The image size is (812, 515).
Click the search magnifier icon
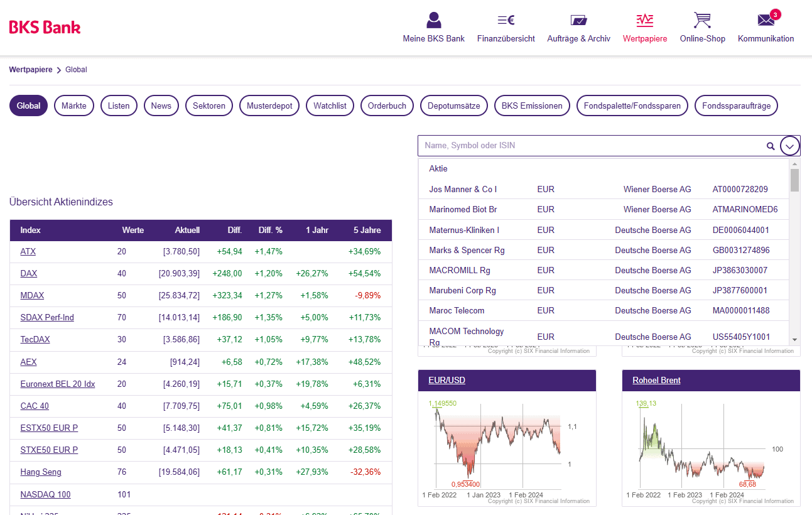coord(771,146)
